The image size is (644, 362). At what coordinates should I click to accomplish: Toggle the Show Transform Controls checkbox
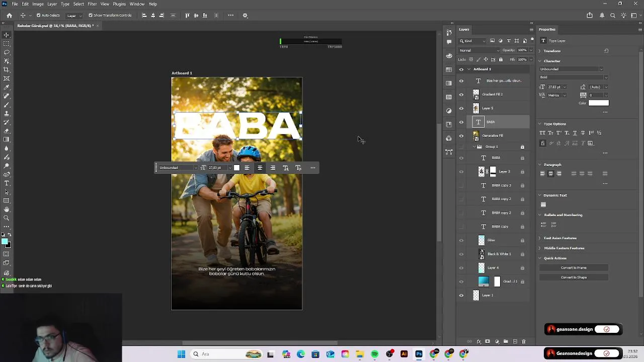pos(91,16)
